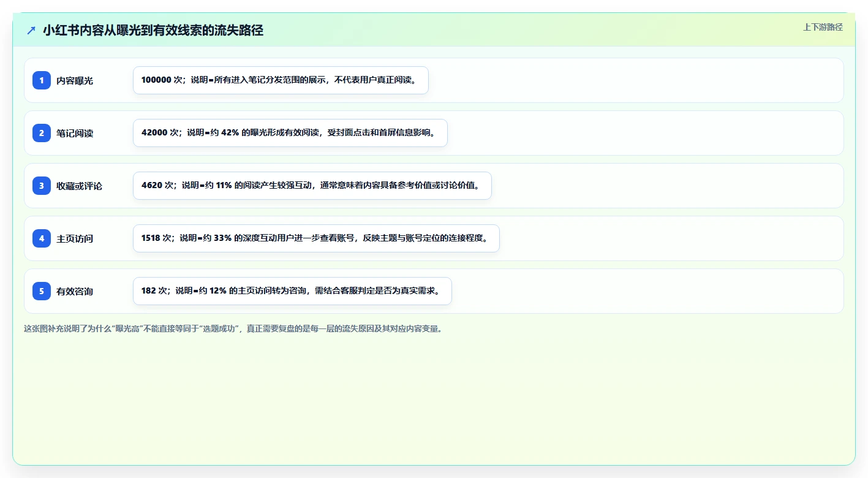Click the 1518 次 description box
The width and height of the screenshot is (868, 478).
click(x=316, y=238)
